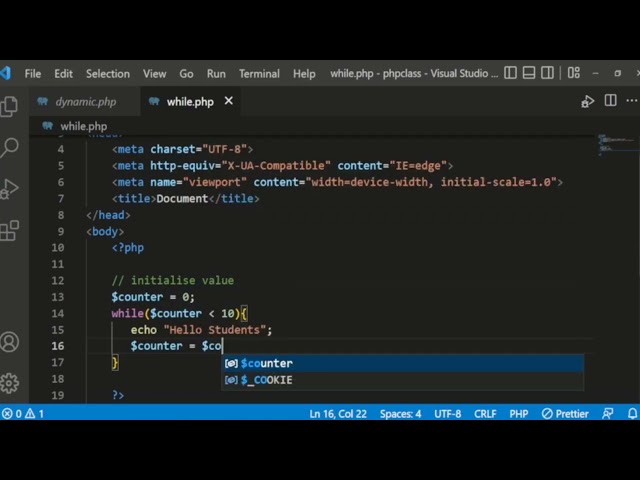Choose $_COOKIE autocomplete suggestion

pos(402,380)
